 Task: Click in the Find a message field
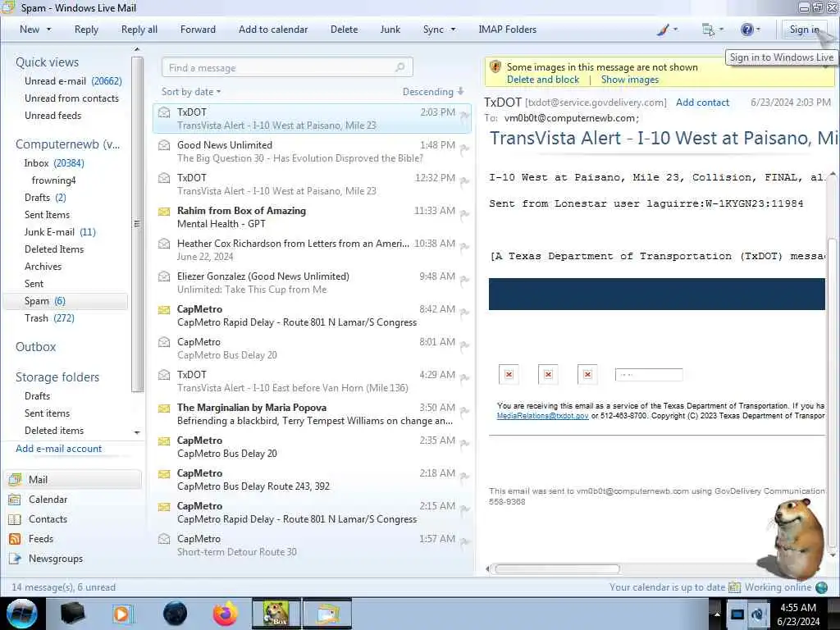click(286, 67)
